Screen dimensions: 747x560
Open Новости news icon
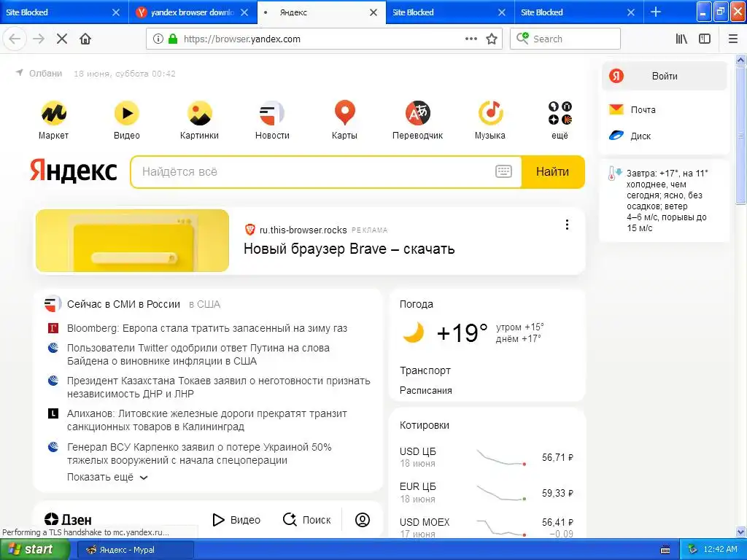pyautogui.click(x=272, y=113)
